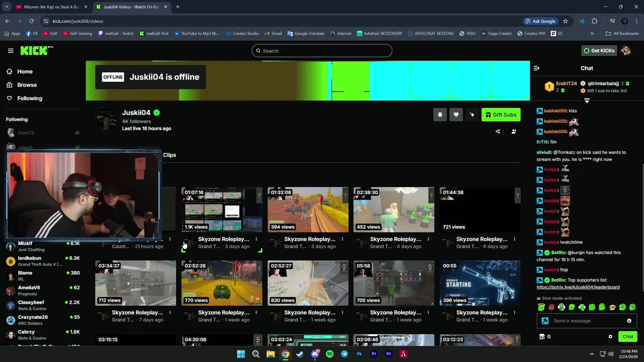Screen dimensions: 644x362
Task: Open realGafi Kick bookmark
Action: (x=153, y=34)
